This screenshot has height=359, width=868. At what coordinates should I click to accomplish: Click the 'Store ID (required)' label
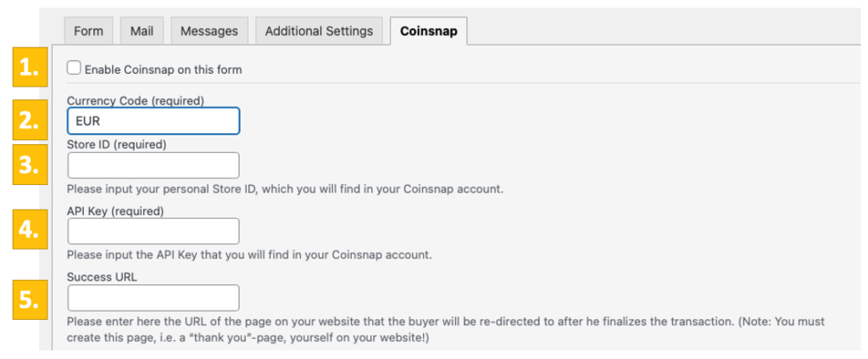(117, 144)
